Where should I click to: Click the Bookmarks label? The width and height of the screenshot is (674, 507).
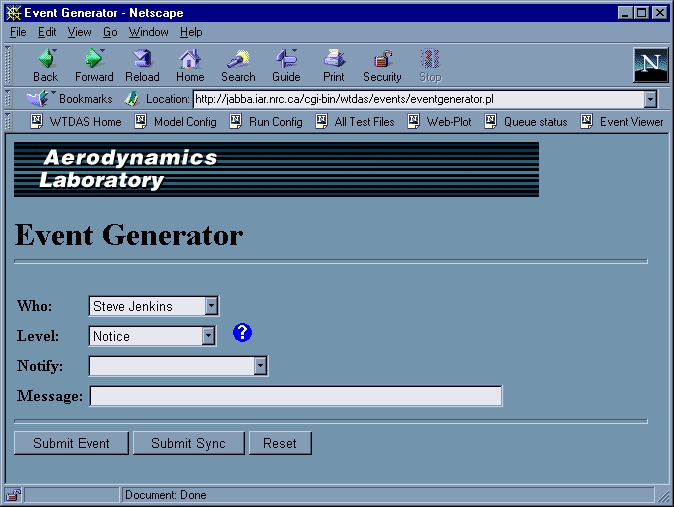(86, 99)
